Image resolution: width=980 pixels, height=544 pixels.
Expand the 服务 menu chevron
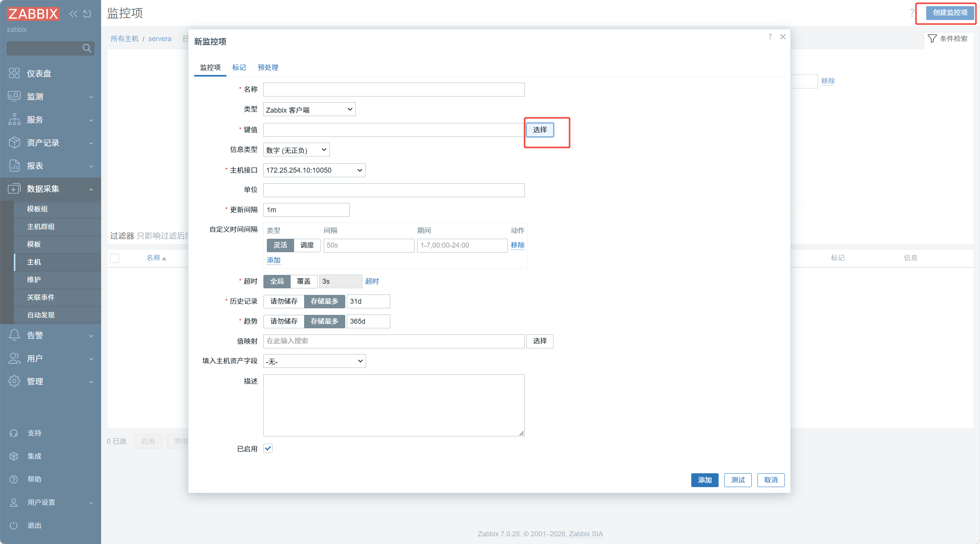91,120
